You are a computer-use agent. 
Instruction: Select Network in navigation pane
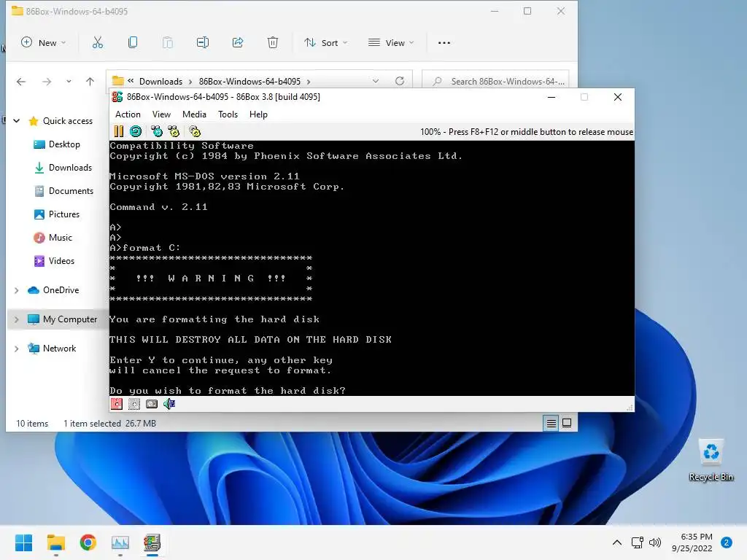pos(59,348)
